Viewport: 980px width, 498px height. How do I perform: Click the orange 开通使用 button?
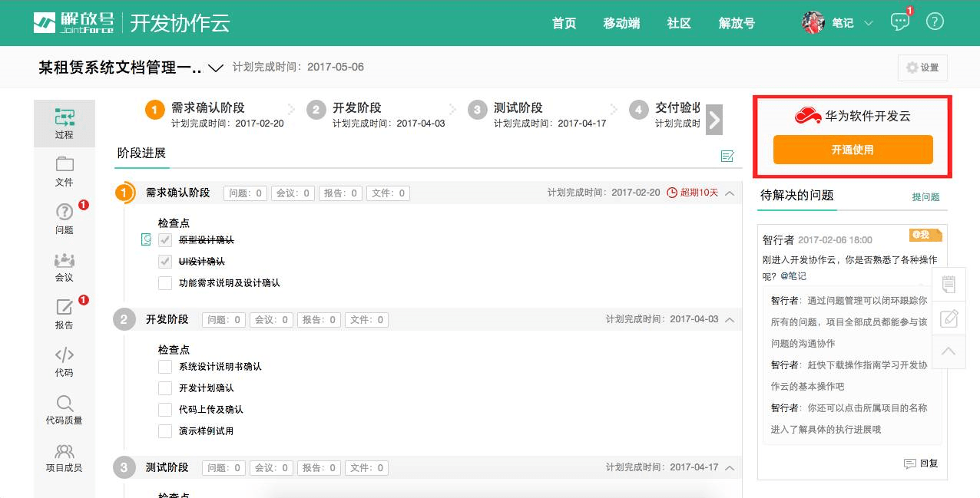click(853, 150)
